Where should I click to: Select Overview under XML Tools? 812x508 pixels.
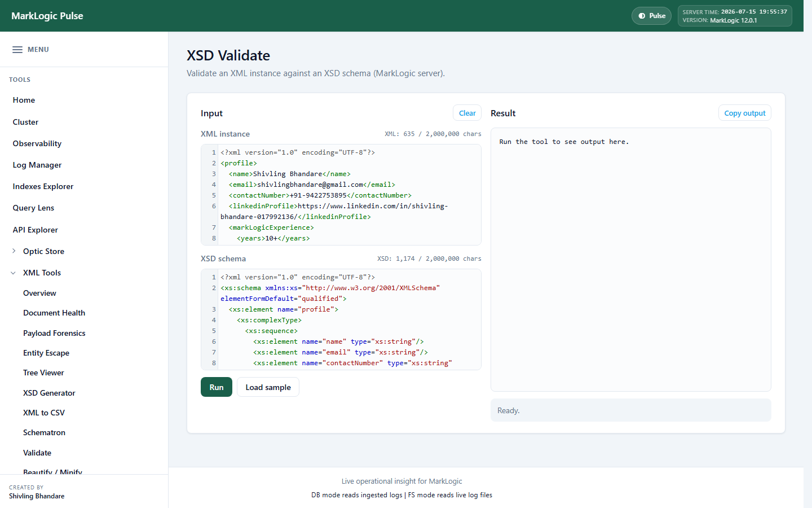coord(39,293)
